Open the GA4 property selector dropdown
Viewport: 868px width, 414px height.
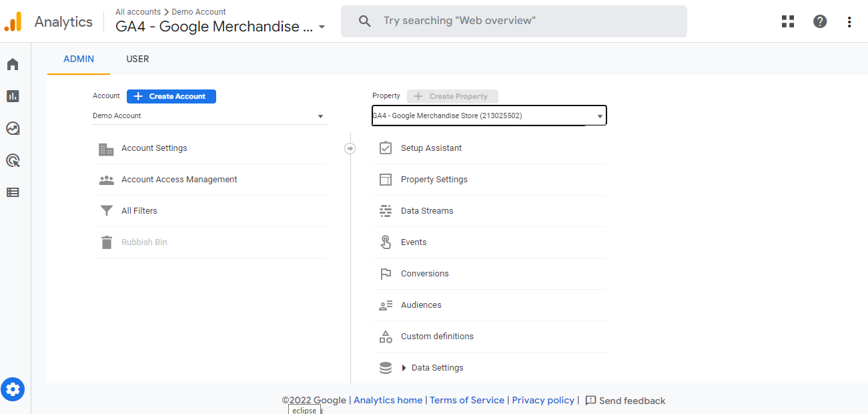[489, 116]
